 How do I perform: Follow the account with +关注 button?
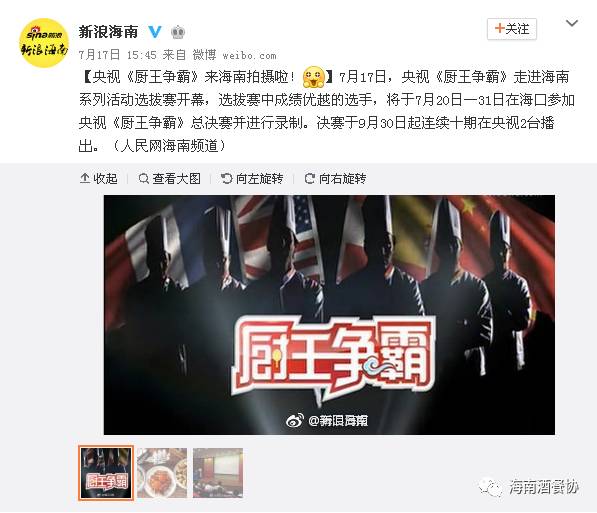512,29
